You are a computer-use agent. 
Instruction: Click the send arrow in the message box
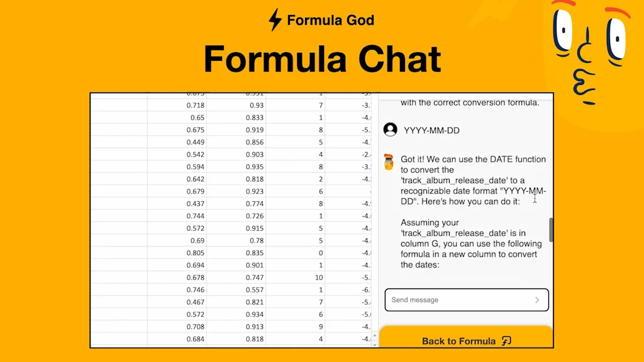[538, 300]
